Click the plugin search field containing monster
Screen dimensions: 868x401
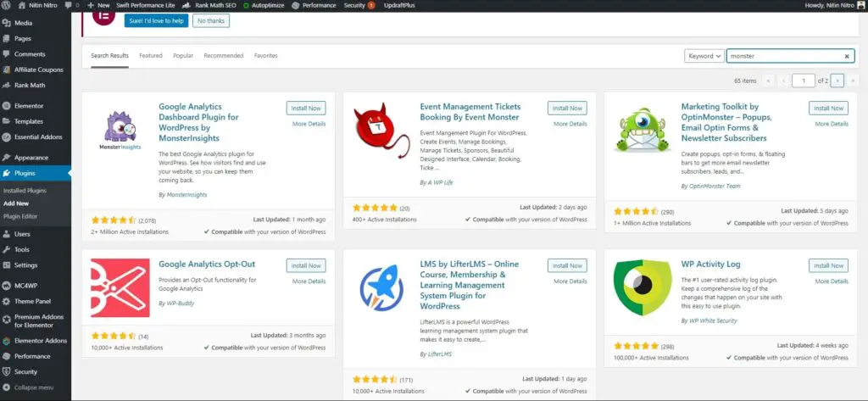click(790, 56)
